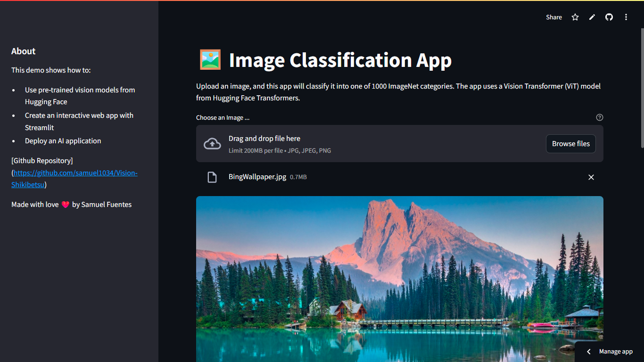Click the cloud upload icon in drop zone
Screen dimensions: 644x362
click(212, 143)
